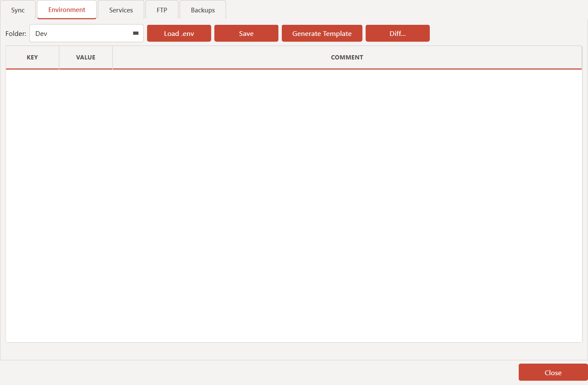Open the Diff... dialog
Image resolution: width=588 pixels, height=385 pixels.
pos(397,33)
